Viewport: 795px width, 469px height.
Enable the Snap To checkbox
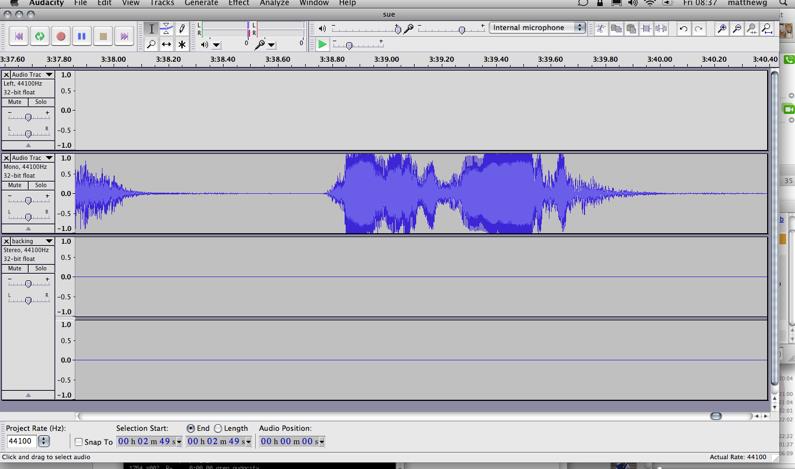pyautogui.click(x=79, y=442)
